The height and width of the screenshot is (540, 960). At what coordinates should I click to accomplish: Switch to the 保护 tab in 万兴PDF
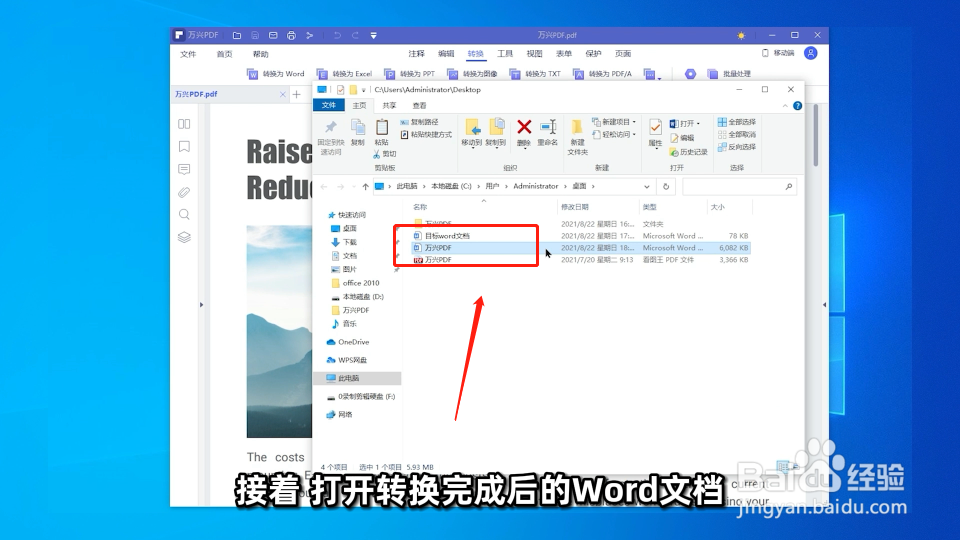click(x=593, y=54)
